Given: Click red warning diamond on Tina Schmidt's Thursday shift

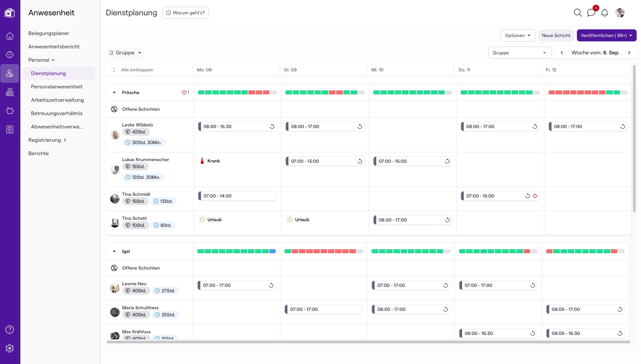Looking at the screenshot, I should coord(535,196).
